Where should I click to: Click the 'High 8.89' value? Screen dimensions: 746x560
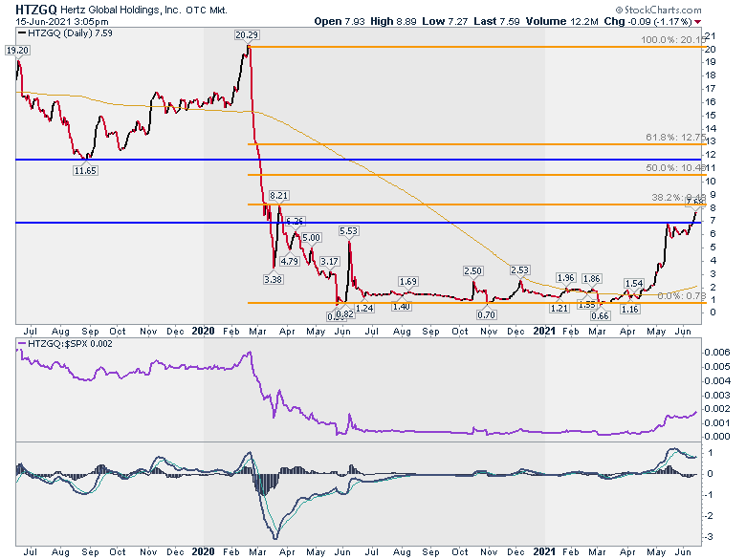tap(393, 21)
